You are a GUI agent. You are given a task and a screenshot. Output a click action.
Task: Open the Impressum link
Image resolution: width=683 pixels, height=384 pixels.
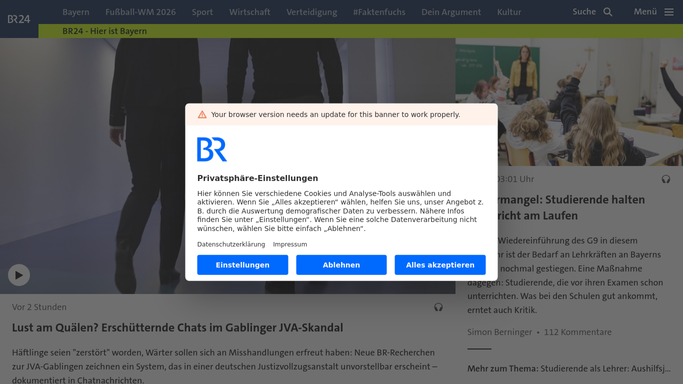[x=290, y=244]
